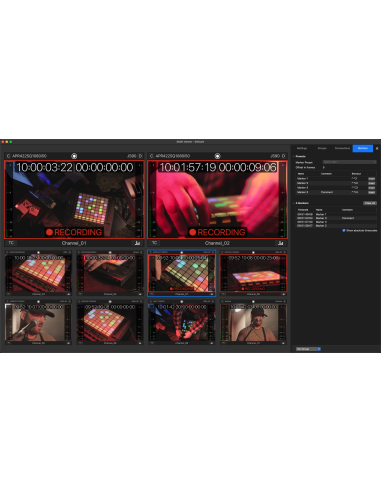This screenshot has height=492, width=381.
Task: Click the 10:01:57:19 timecode overlay
Action: click(188, 167)
